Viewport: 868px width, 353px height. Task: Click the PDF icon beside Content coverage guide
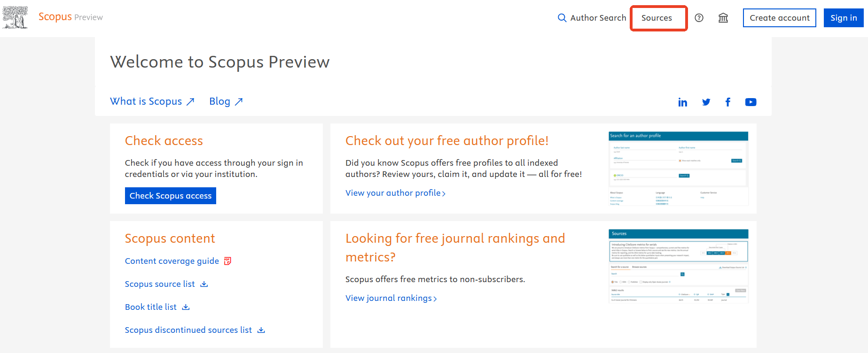228,261
